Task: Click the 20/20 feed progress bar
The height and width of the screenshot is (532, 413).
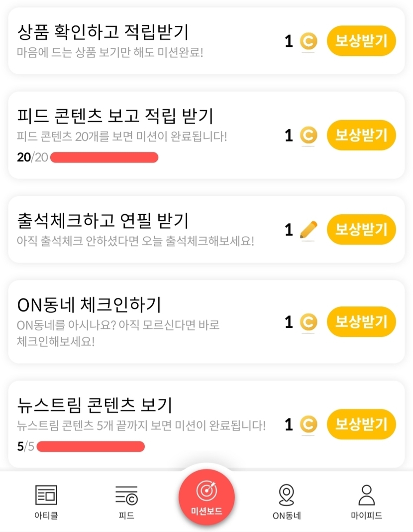Action: pyautogui.click(x=104, y=158)
